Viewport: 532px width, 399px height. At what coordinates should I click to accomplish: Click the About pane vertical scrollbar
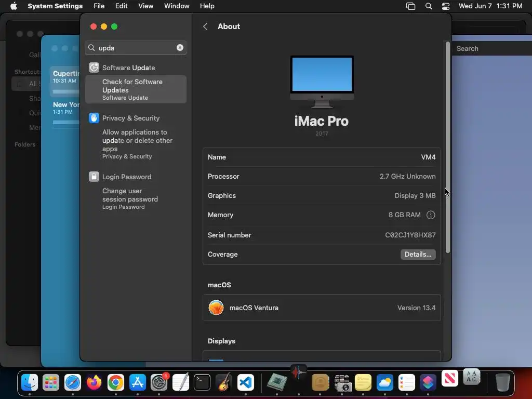[448, 147]
